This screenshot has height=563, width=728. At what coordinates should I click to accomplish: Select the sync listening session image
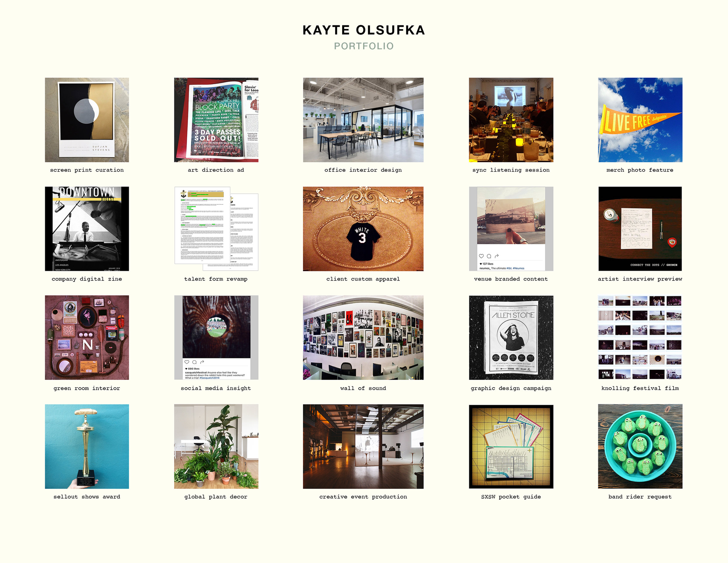click(x=511, y=120)
